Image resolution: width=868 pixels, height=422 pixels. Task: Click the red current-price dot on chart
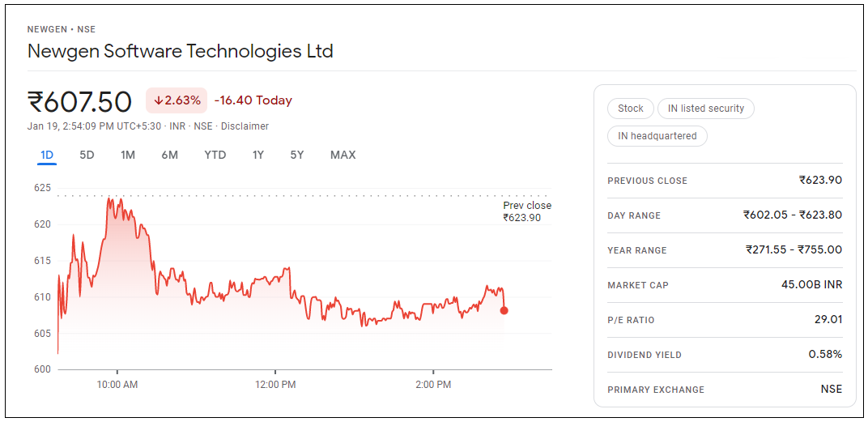(x=504, y=310)
